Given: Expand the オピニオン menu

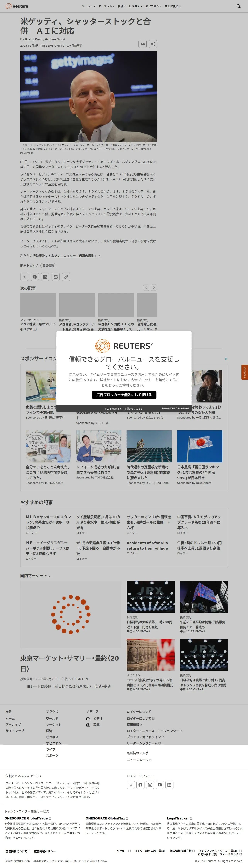Looking at the screenshot, I should click(x=153, y=6).
